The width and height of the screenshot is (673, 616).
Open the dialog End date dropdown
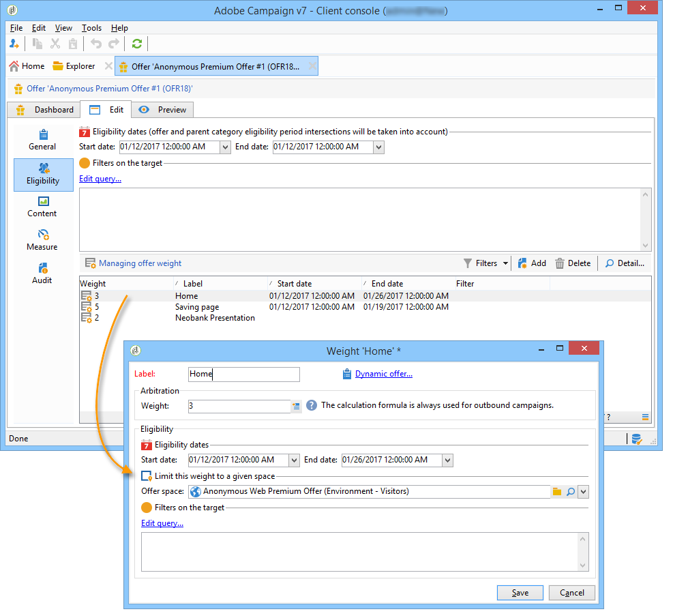[x=448, y=460]
